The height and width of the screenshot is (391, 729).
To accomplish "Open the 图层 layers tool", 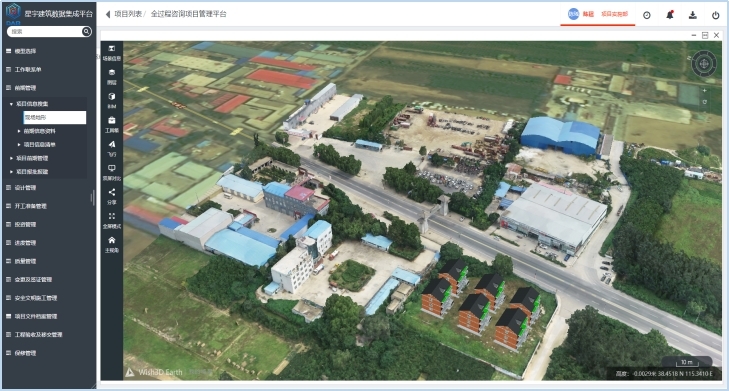I will [x=112, y=76].
